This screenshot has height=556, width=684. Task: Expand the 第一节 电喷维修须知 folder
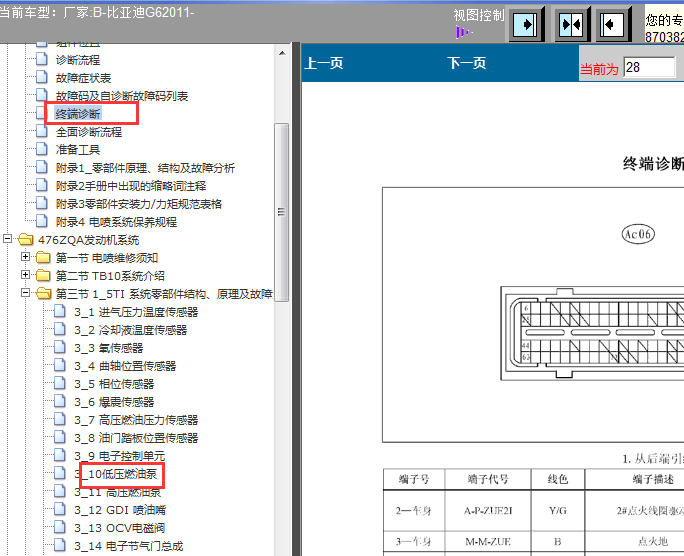coord(25,256)
